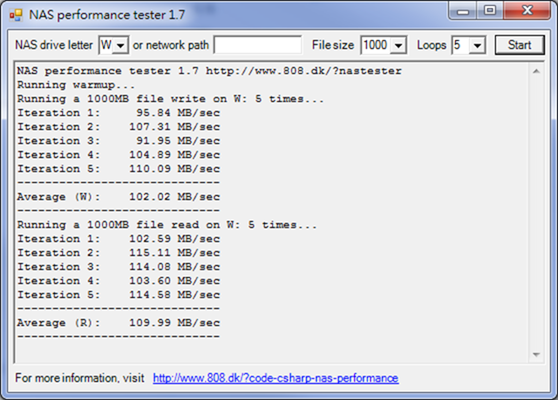Click the write Iteration 4 value 104.89 MB/sec
The height and width of the screenshot is (400, 558).
click(x=175, y=155)
